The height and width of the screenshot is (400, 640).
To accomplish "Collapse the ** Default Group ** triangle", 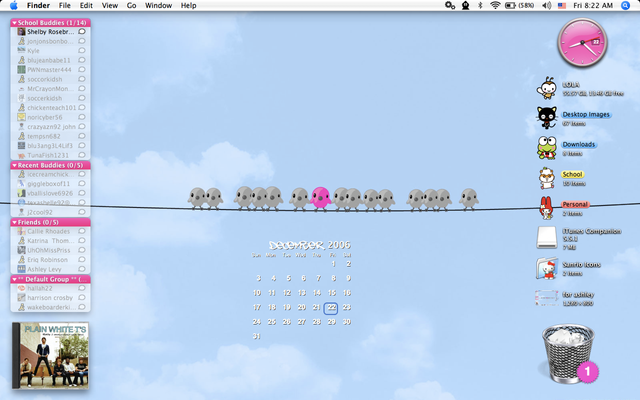I will pos(14,280).
